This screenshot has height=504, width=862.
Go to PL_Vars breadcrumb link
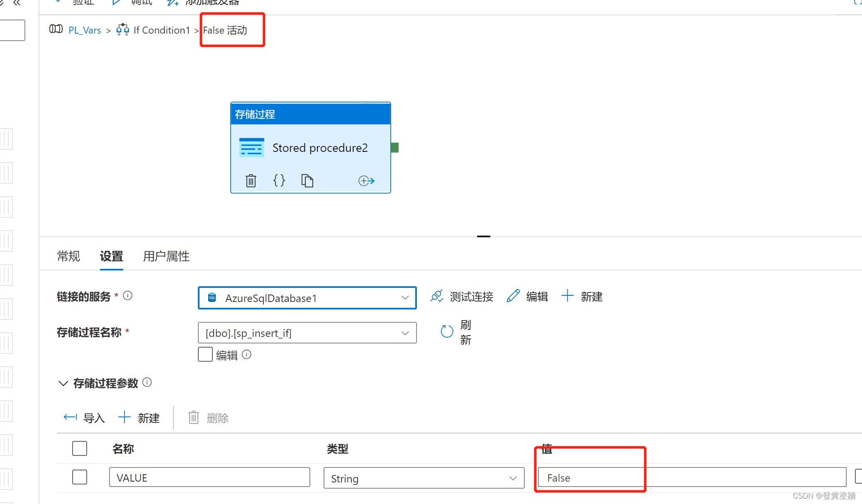[85, 30]
